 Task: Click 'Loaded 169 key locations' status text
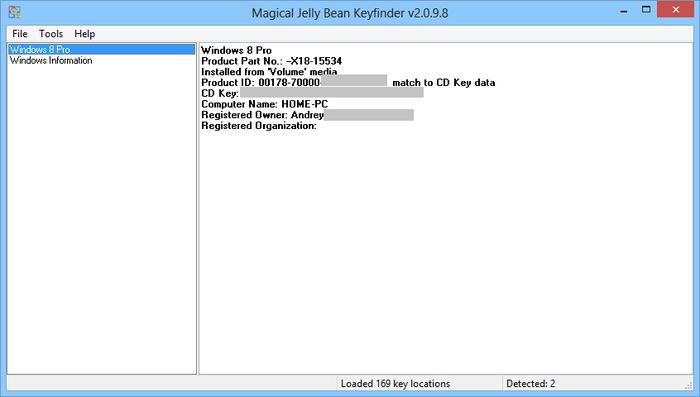[x=395, y=384]
